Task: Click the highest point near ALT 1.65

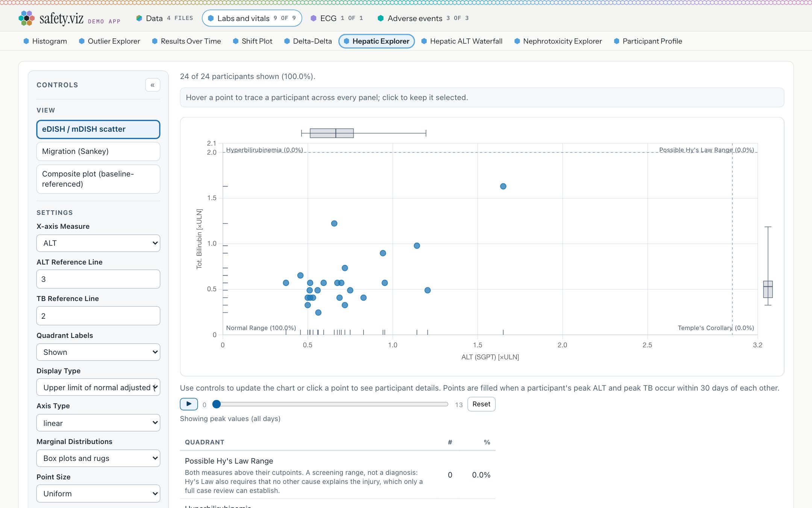Action: 503,186
